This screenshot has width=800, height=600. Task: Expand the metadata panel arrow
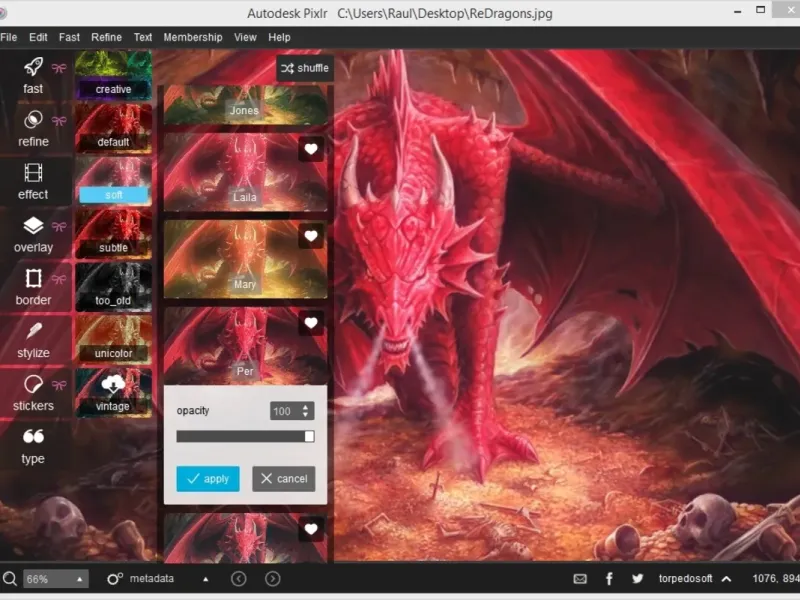click(x=206, y=579)
